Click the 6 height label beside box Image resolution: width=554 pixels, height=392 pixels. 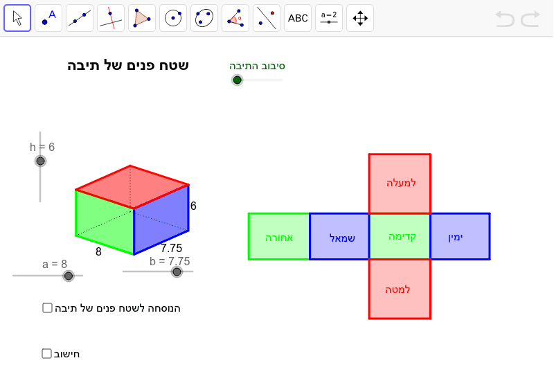[193, 206]
